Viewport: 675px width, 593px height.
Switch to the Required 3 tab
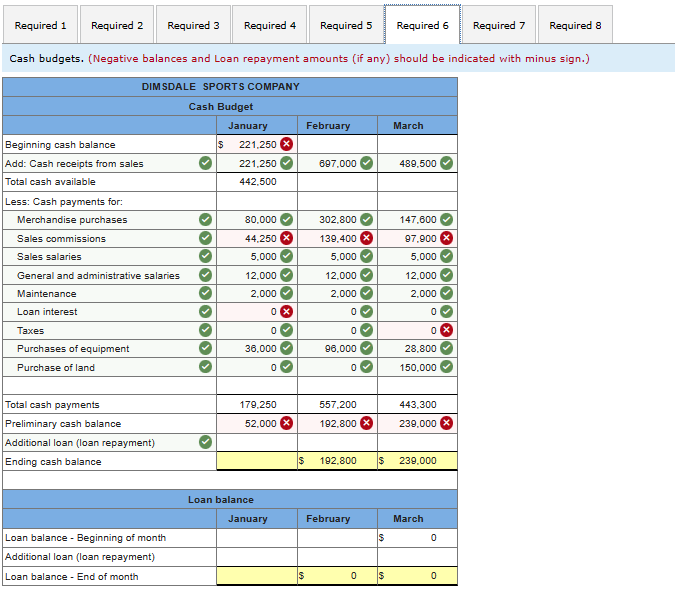coord(193,25)
